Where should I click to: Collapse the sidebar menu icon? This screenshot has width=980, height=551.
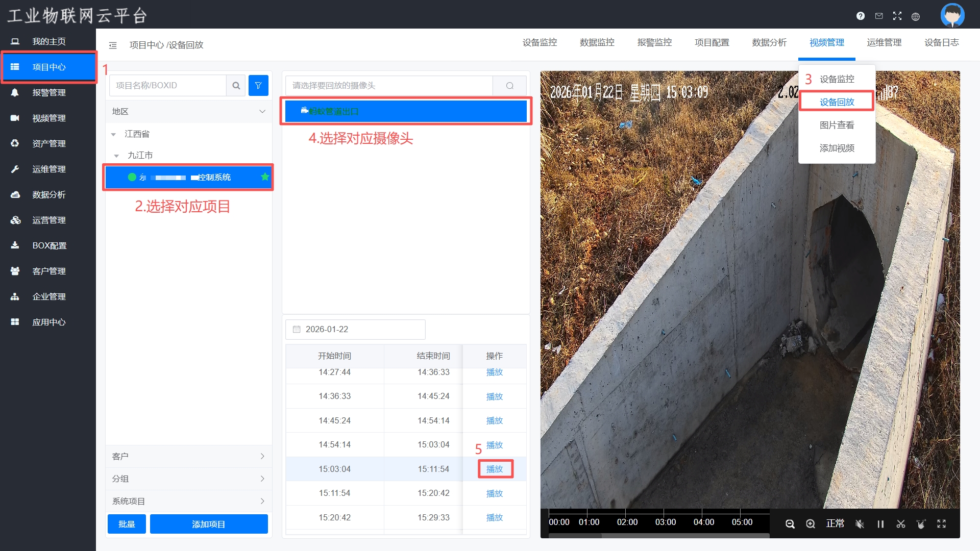tap(113, 45)
